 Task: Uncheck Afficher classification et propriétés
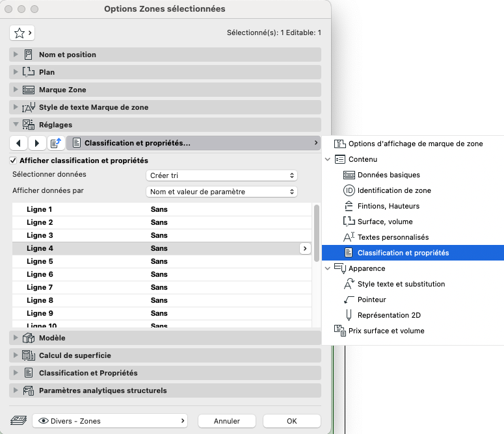pyautogui.click(x=13, y=160)
